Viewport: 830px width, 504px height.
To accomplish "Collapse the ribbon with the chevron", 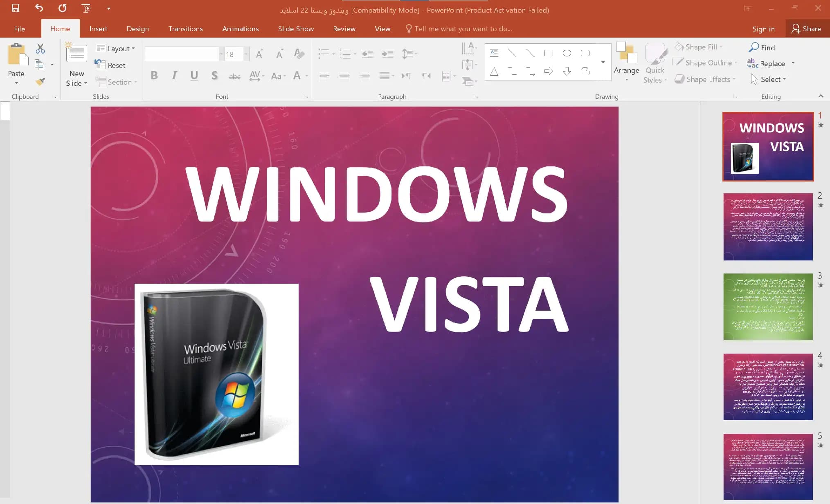I will click(x=821, y=96).
